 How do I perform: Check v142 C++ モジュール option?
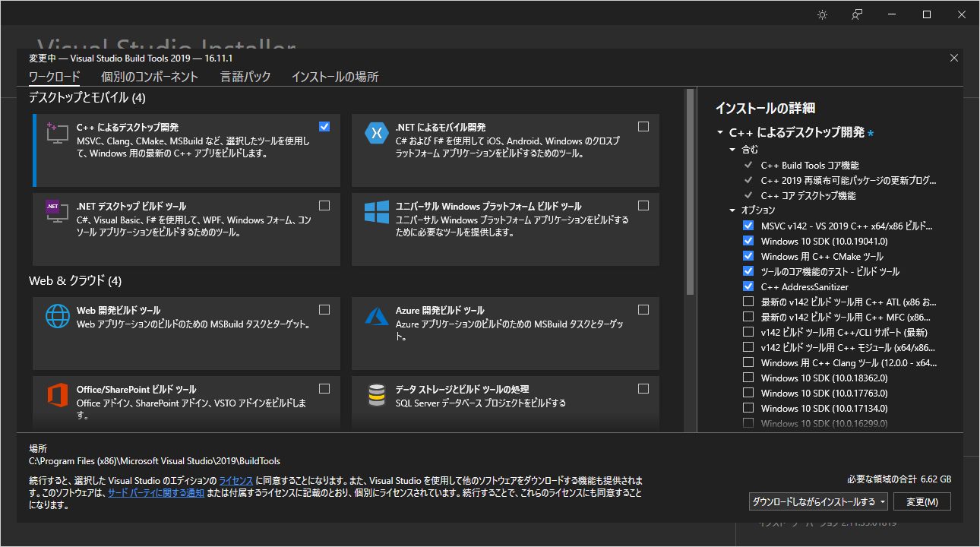point(748,347)
